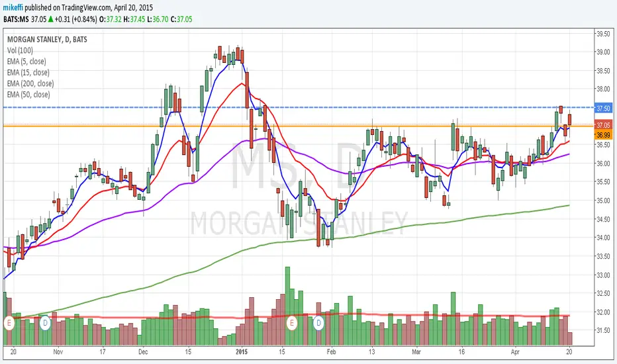
Task: Click the 34.00 price axis label
Action: (603, 238)
